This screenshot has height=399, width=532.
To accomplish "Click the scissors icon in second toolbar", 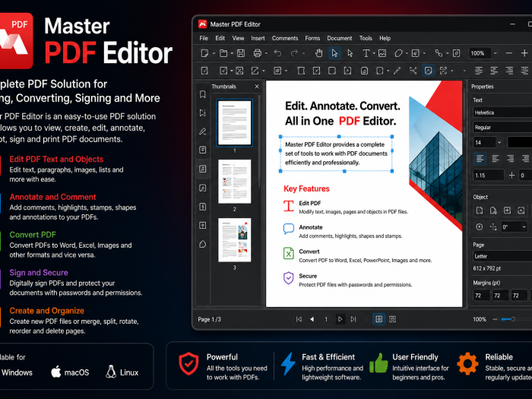I will pos(413,71).
